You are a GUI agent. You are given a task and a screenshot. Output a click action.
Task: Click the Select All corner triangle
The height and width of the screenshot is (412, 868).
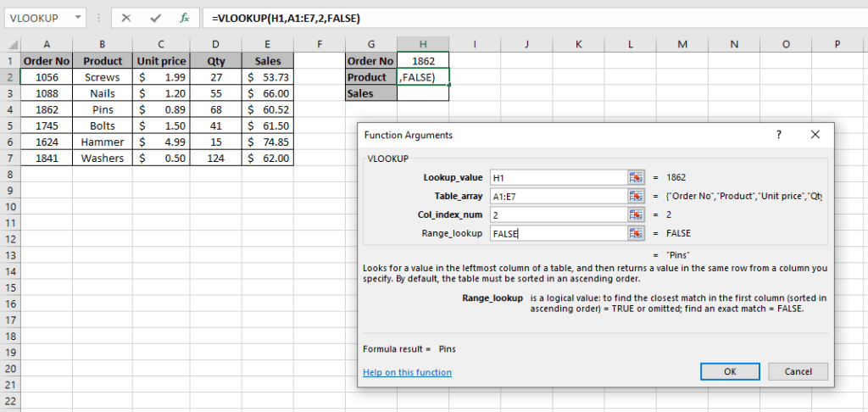(x=14, y=46)
